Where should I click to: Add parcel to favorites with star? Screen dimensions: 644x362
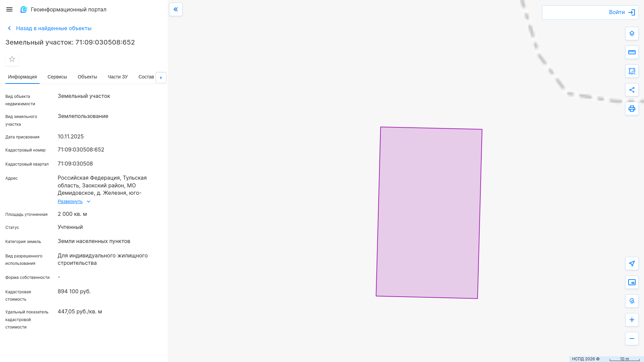click(12, 59)
